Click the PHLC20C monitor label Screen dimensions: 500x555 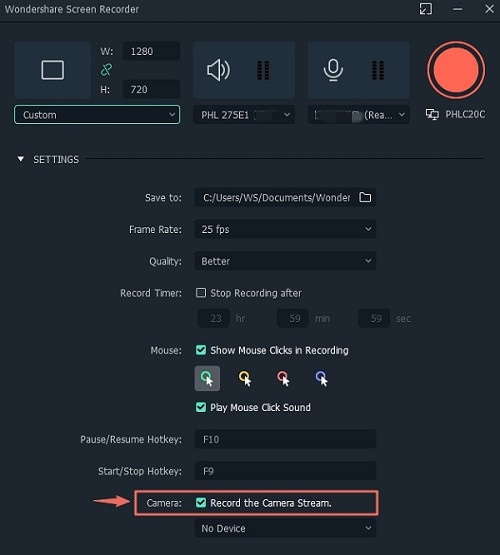click(465, 114)
